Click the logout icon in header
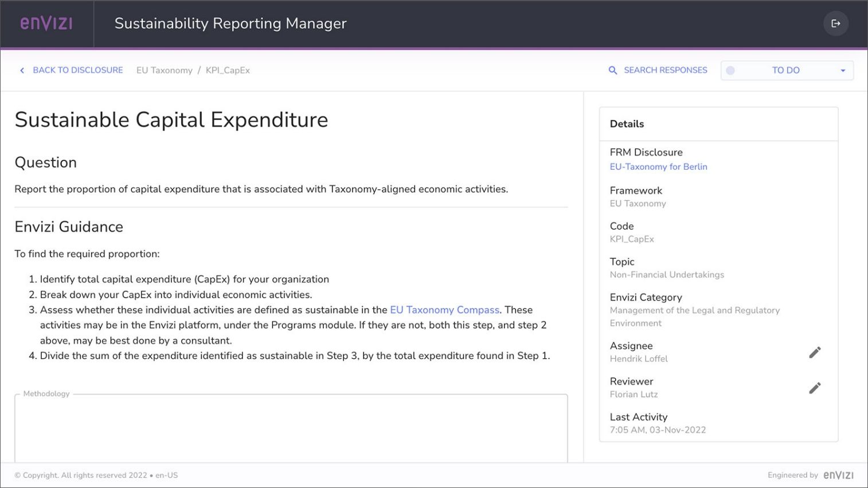The width and height of the screenshot is (868, 488). (x=835, y=24)
